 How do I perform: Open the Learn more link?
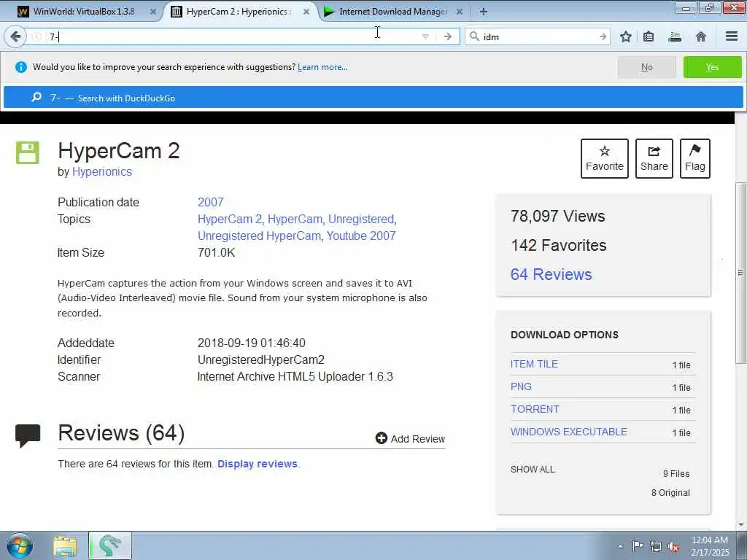pos(322,67)
